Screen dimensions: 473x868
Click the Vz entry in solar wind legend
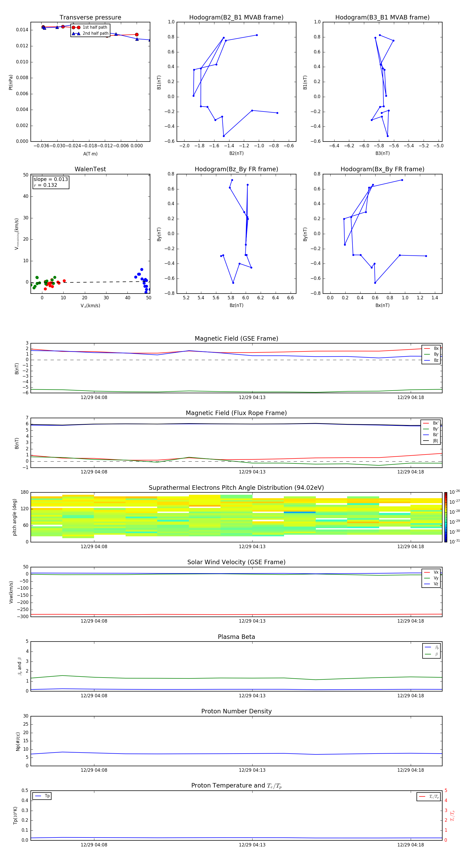[431, 584]
